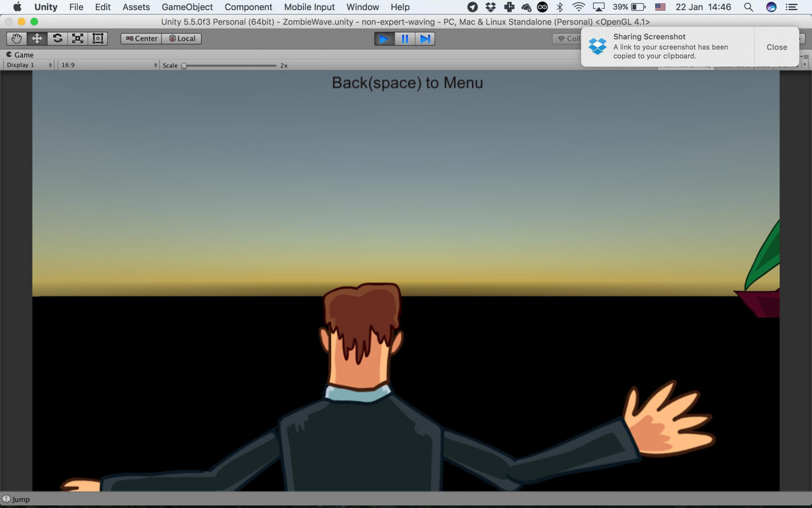Stop play mode with Play button

(x=384, y=39)
